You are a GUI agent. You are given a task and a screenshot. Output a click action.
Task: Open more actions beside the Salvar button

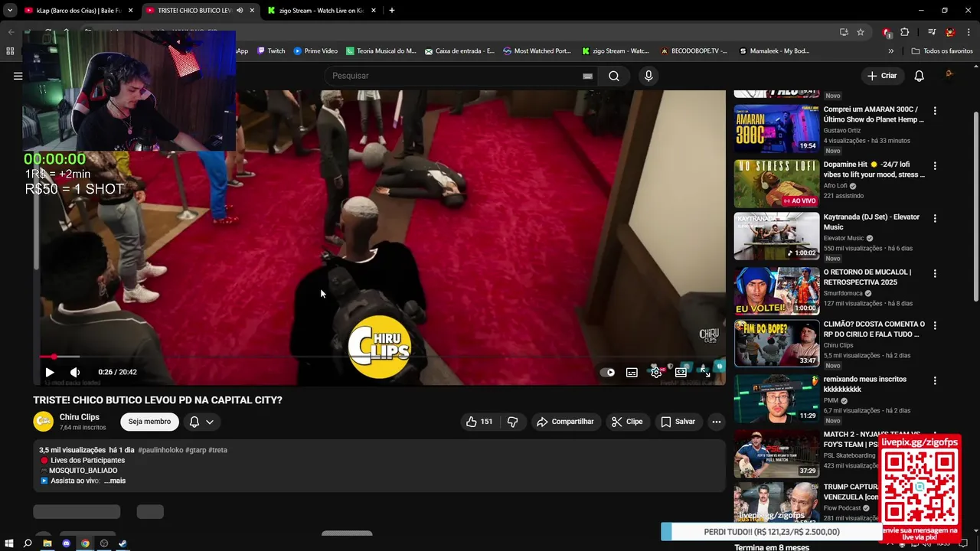[x=717, y=422]
